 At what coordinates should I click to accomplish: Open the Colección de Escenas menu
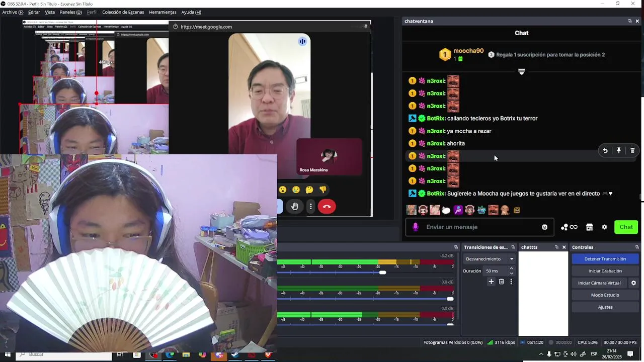pyautogui.click(x=123, y=12)
